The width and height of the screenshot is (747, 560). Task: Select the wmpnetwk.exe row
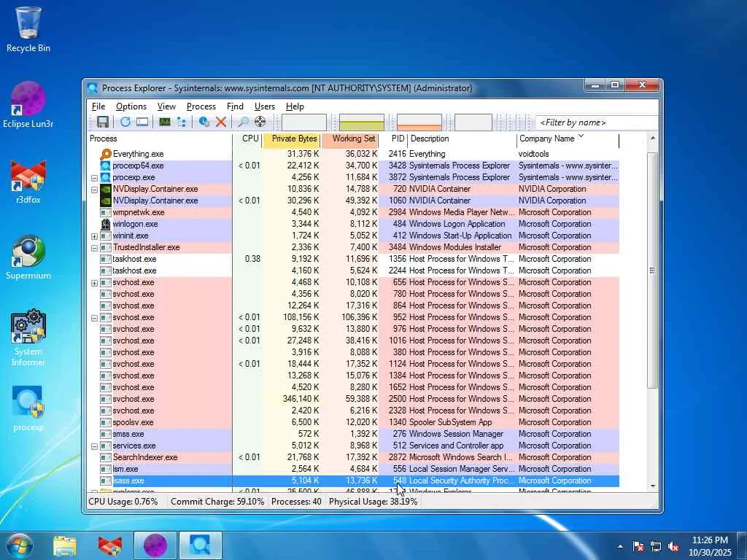(354, 212)
